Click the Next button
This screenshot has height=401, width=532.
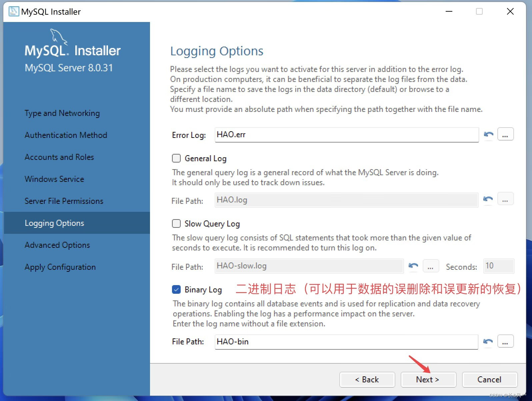428,380
